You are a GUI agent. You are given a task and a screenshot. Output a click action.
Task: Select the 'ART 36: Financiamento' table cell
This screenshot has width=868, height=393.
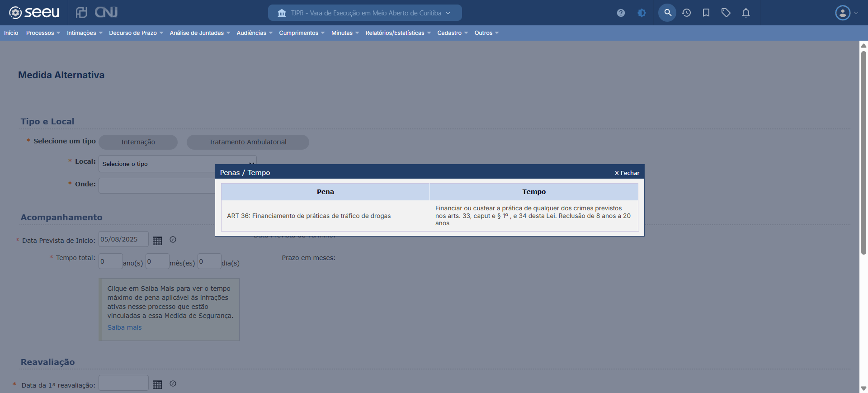(x=325, y=216)
